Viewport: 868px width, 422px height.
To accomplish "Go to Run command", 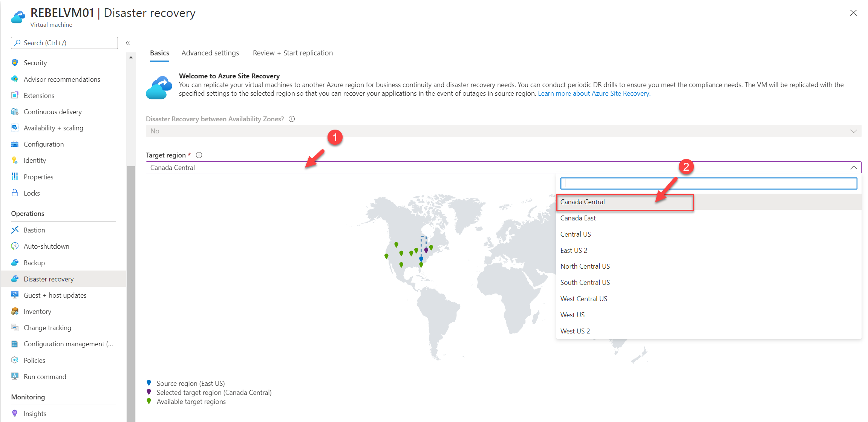I will pos(63,376).
